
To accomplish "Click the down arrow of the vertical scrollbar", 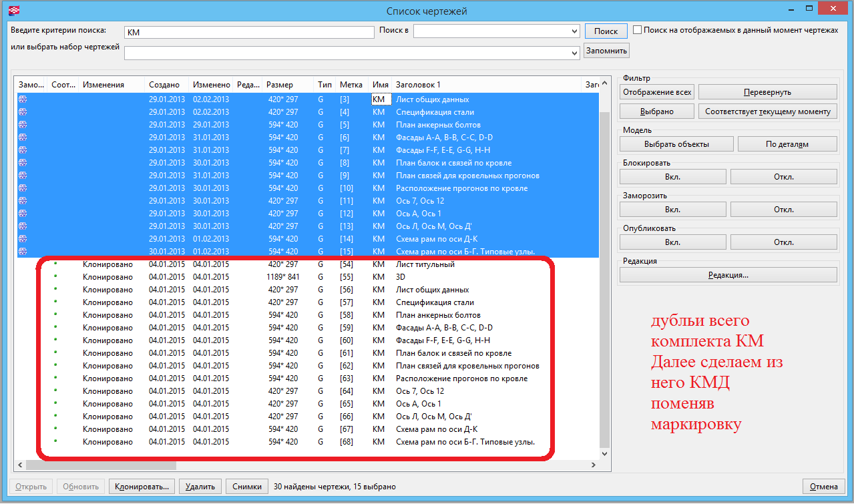I will pyautogui.click(x=605, y=454).
